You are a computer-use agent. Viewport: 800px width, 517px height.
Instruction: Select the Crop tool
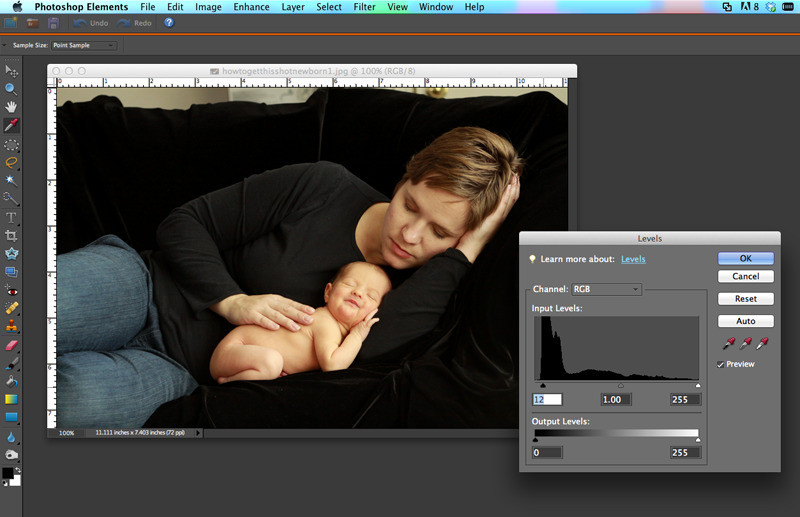point(11,235)
